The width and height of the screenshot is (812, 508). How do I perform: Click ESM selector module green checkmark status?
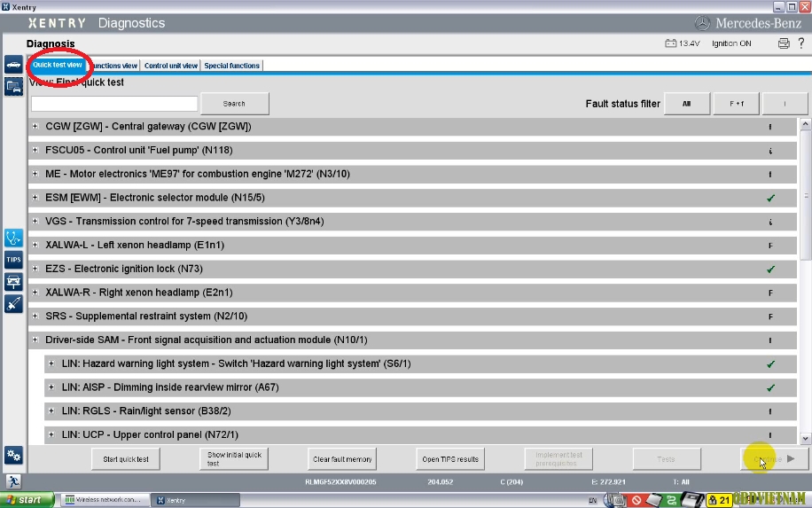[x=770, y=198]
